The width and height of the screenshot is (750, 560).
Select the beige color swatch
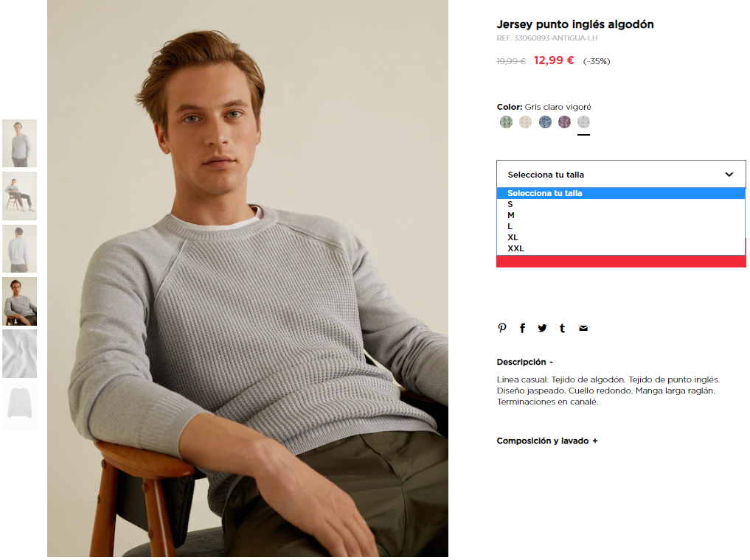[526, 122]
